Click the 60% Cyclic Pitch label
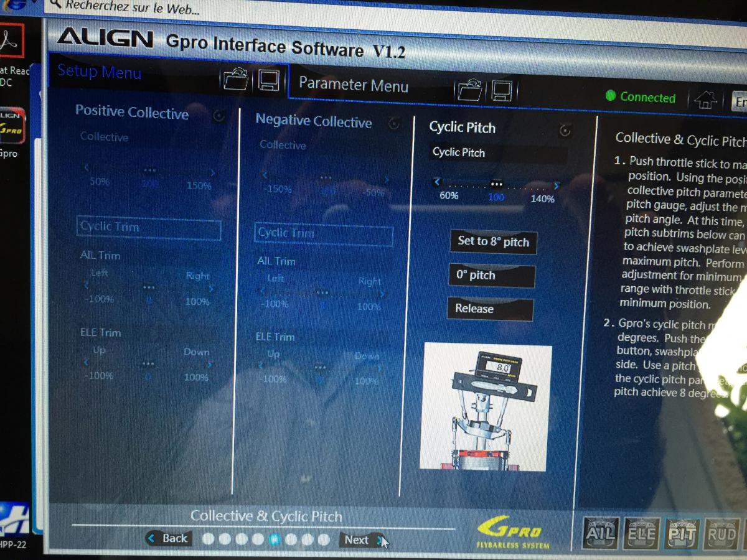747x560 pixels. coord(449,196)
